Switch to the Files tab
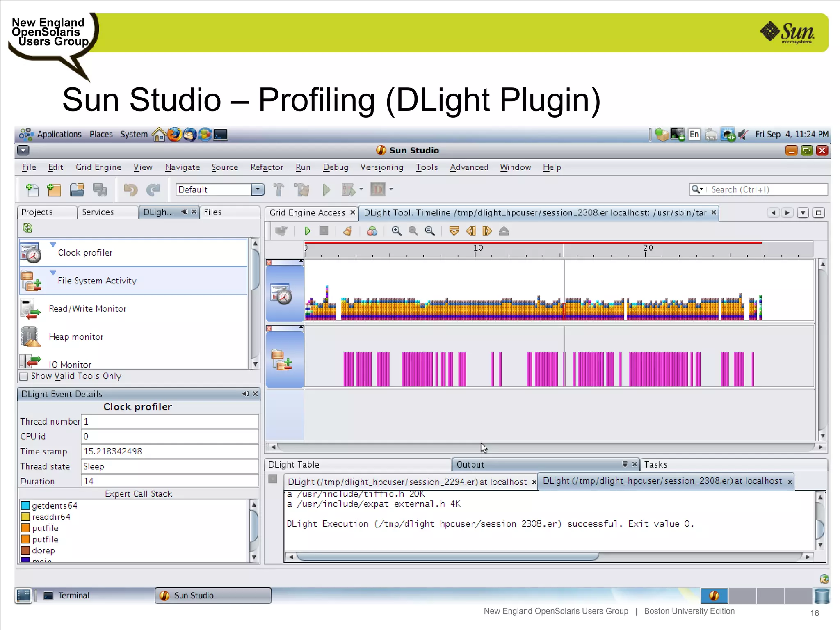 pyautogui.click(x=230, y=212)
